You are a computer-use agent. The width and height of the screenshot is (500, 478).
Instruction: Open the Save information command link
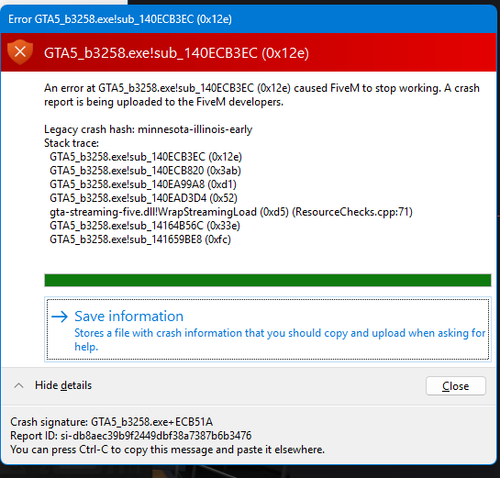(268, 329)
